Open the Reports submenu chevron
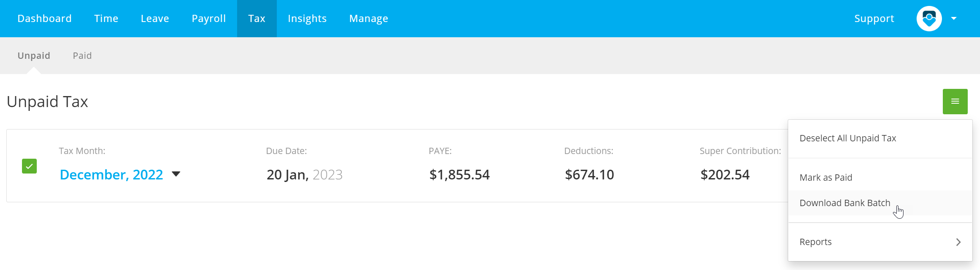The image size is (980, 270). pos(958,242)
